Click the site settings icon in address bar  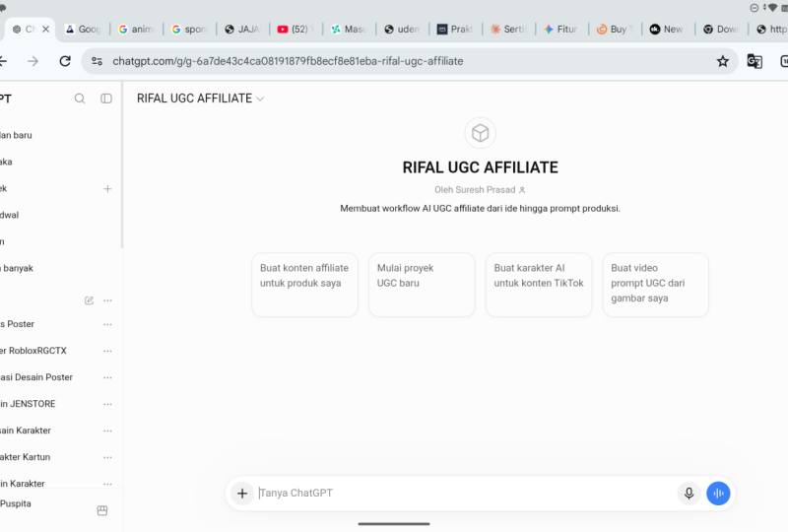[x=97, y=61]
